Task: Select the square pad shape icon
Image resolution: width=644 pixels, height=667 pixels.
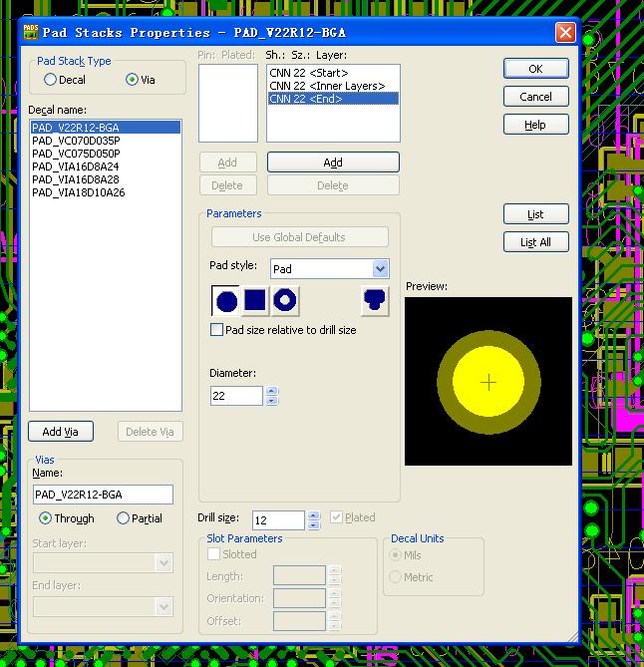Action: tap(255, 301)
